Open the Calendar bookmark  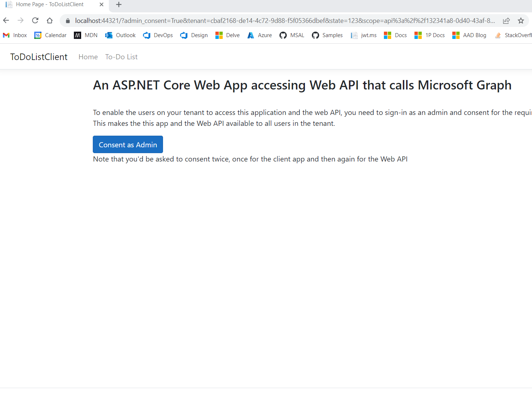[50, 35]
